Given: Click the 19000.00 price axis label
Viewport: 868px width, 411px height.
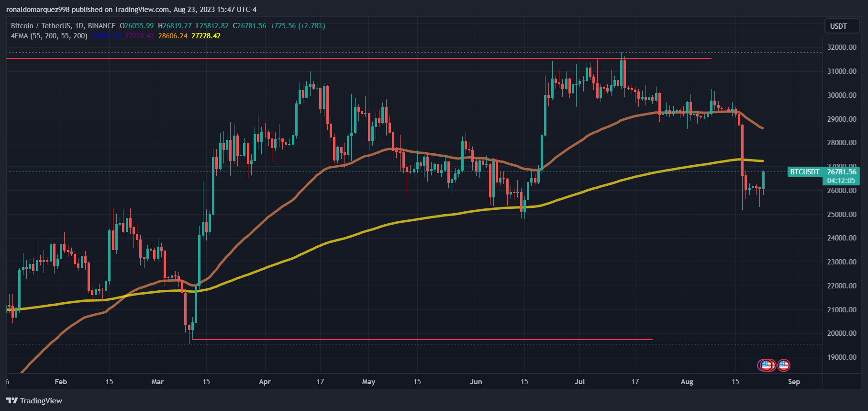Looking at the screenshot, I should click(842, 357).
